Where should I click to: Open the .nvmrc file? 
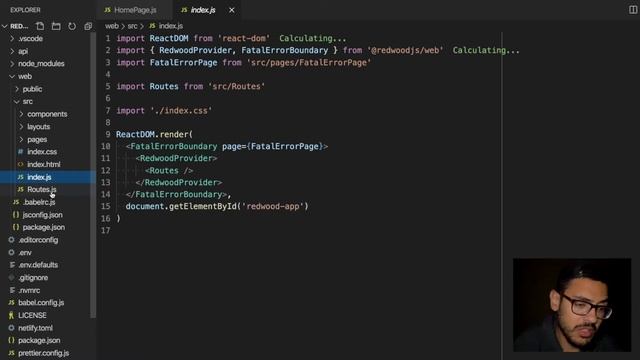tap(29, 290)
